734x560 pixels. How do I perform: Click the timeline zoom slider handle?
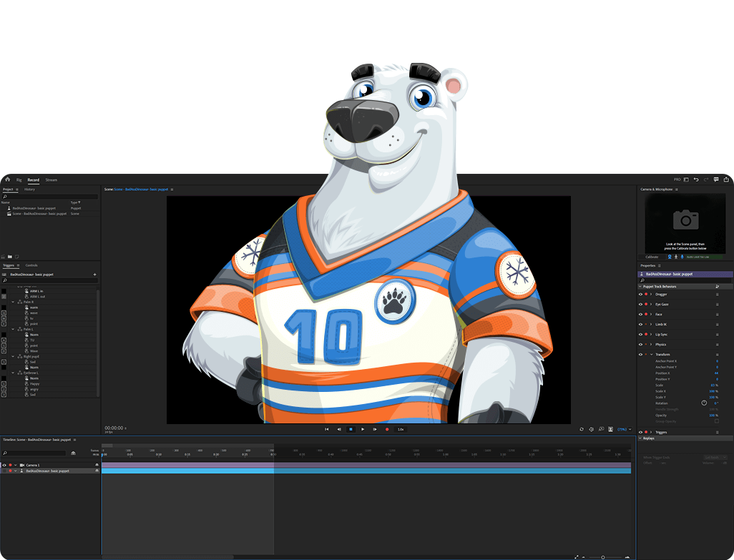click(x=602, y=556)
